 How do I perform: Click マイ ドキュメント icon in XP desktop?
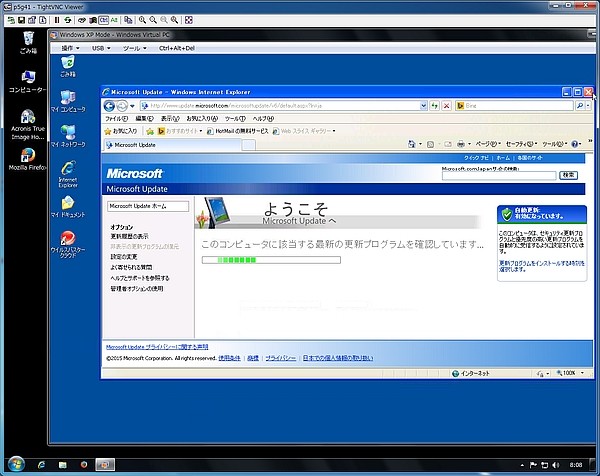68,207
